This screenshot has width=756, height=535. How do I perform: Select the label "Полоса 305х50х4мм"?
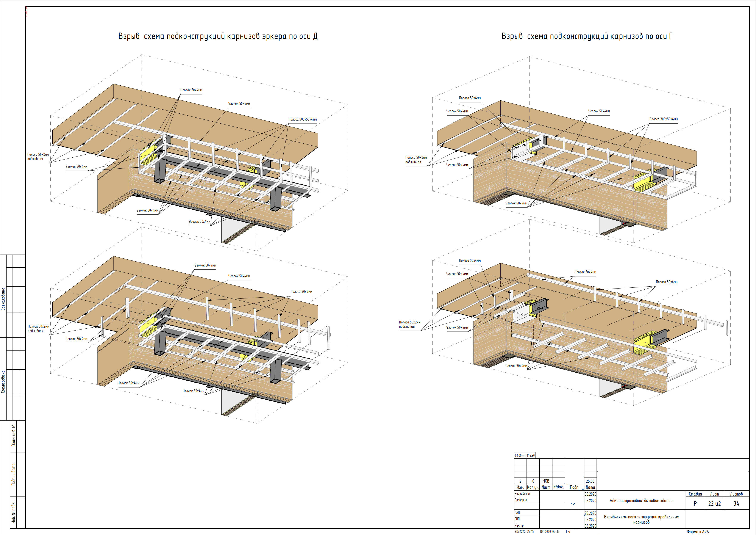[664, 119]
